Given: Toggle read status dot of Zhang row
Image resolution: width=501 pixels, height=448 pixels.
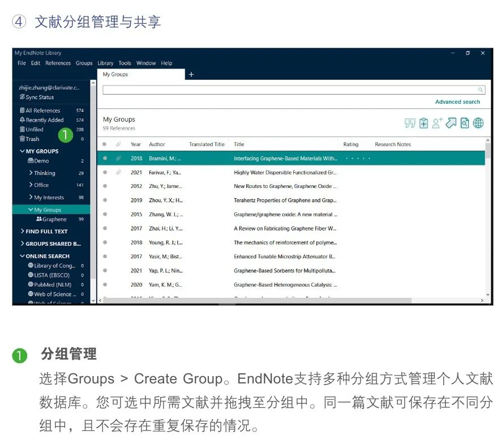Looking at the screenshot, I should point(105,214).
